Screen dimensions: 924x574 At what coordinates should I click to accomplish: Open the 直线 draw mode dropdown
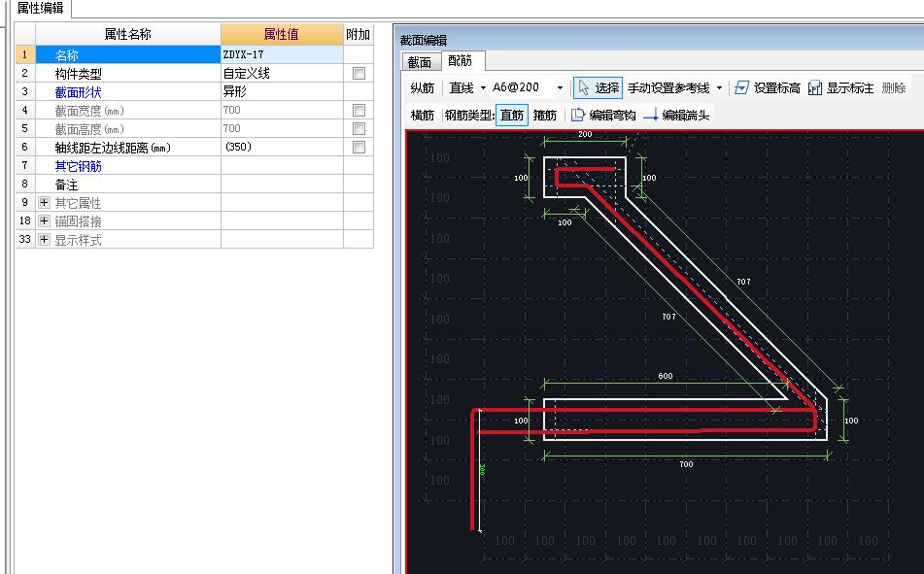coord(483,87)
